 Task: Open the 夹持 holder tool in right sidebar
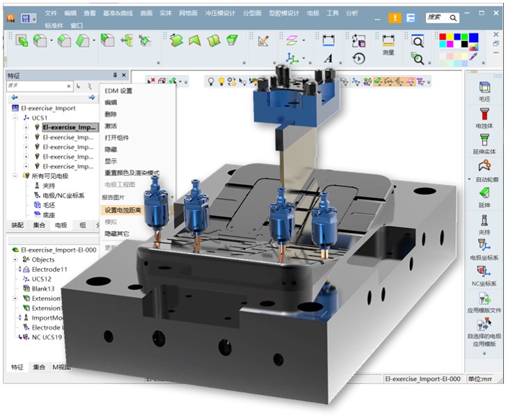(484, 222)
